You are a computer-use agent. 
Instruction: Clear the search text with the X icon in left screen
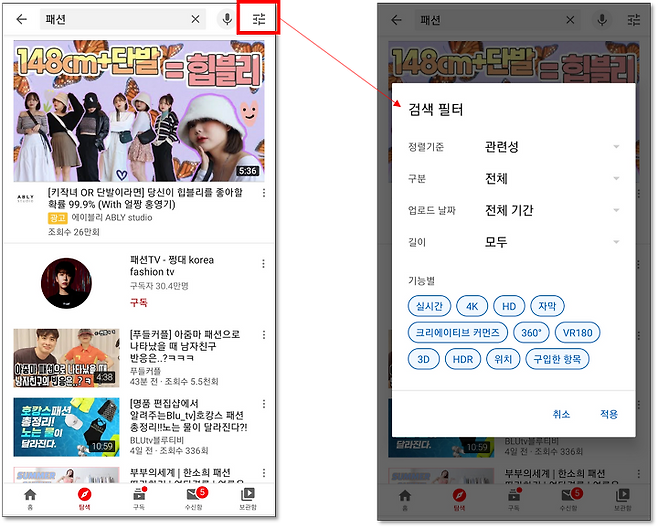coord(195,19)
